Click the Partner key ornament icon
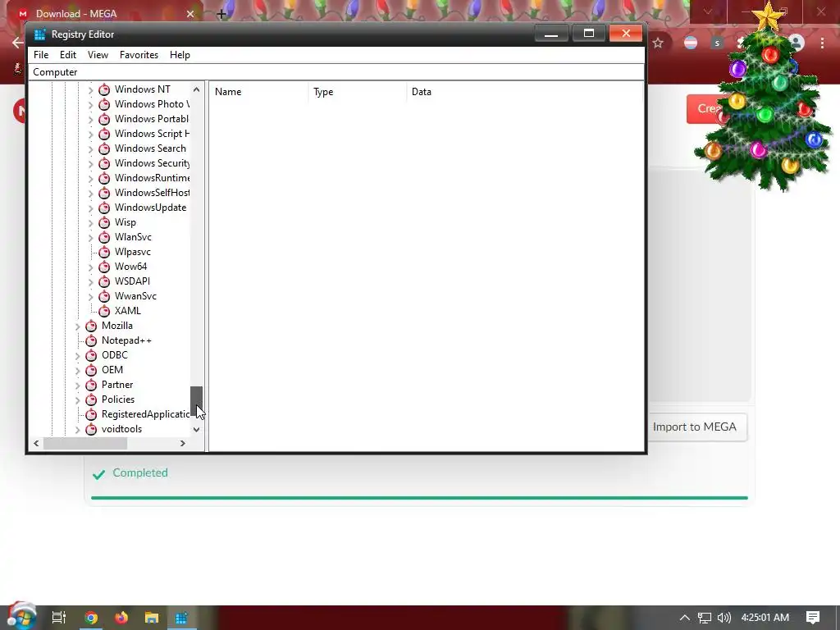This screenshot has height=630, width=840. coord(91,385)
